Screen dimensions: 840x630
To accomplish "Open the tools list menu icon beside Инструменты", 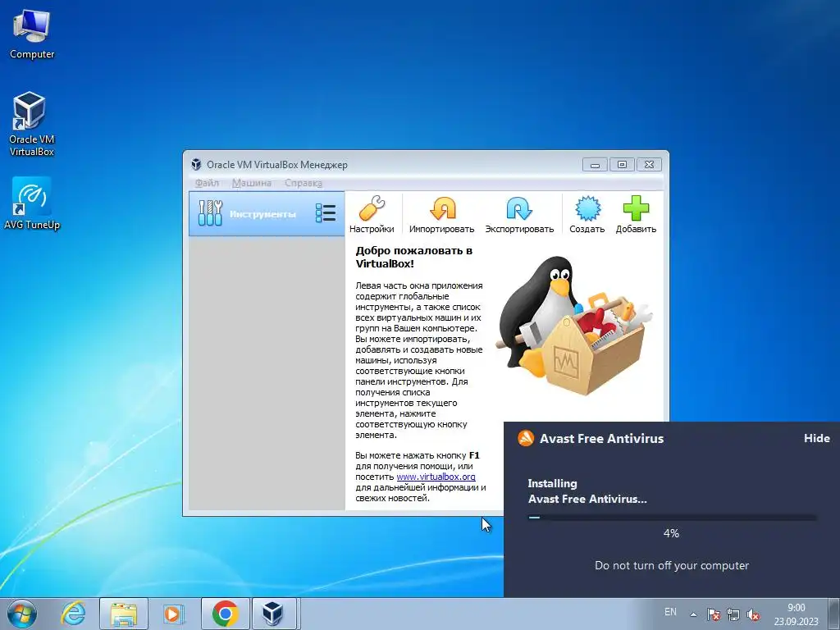I will click(326, 213).
